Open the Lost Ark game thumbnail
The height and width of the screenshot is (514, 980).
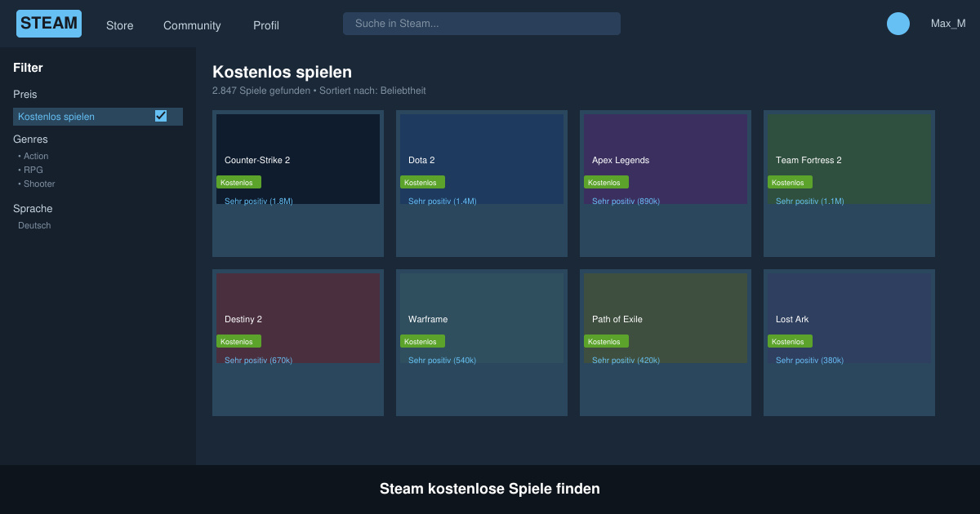849,318
